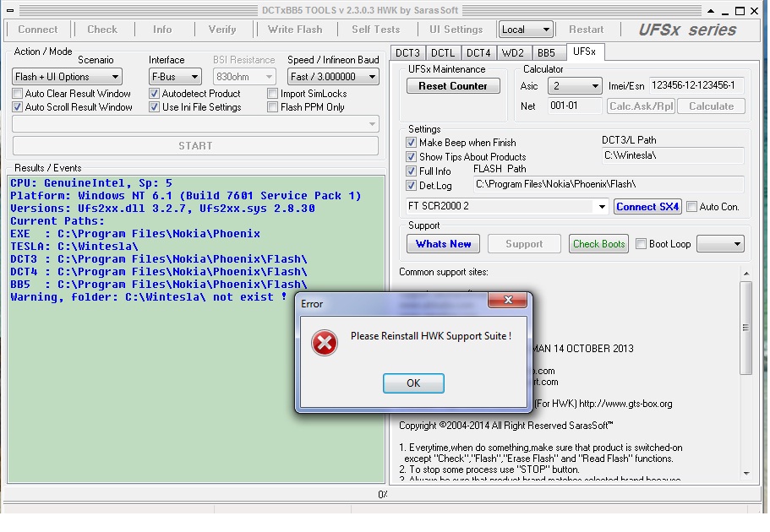770x532 pixels.
Task: Click the Restart toolbar button
Action: click(x=586, y=30)
